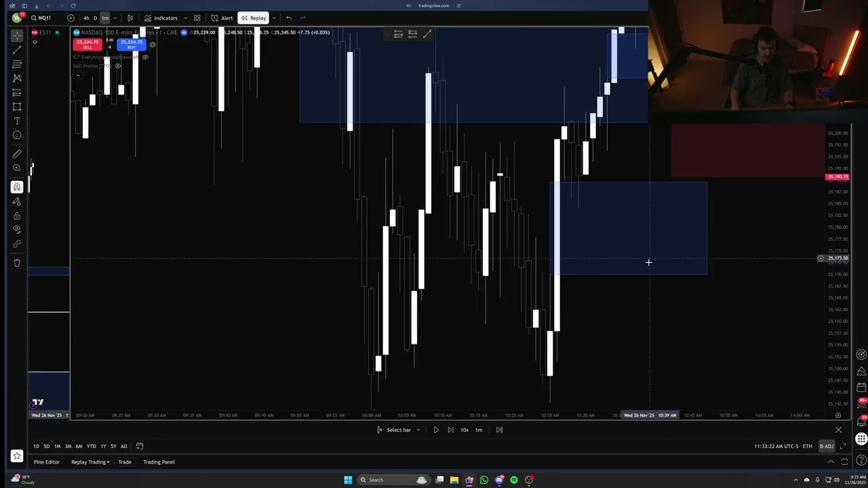Click the diagonal line icon in floating toolbar

[x=427, y=34]
